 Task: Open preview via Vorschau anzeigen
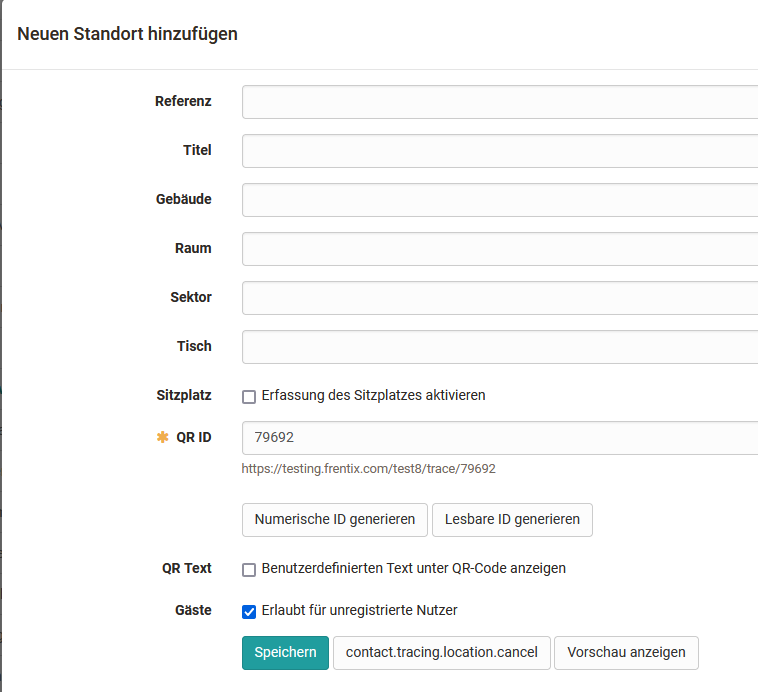[x=626, y=653]
